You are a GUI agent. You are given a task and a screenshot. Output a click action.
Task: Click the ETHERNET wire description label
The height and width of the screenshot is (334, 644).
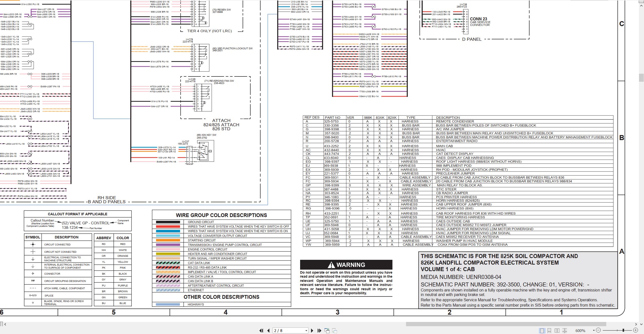pyautogui.click(x=196, y=290)
